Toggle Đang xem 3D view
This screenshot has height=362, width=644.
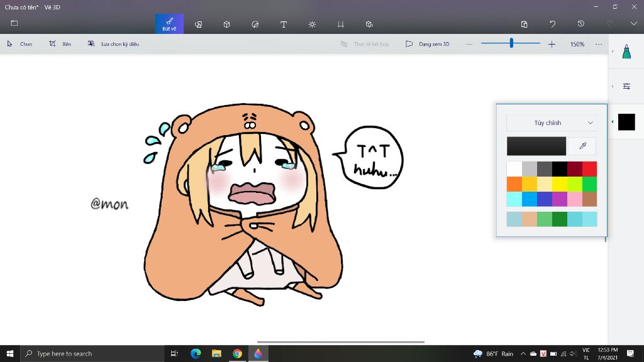click(x=428, y=44)
